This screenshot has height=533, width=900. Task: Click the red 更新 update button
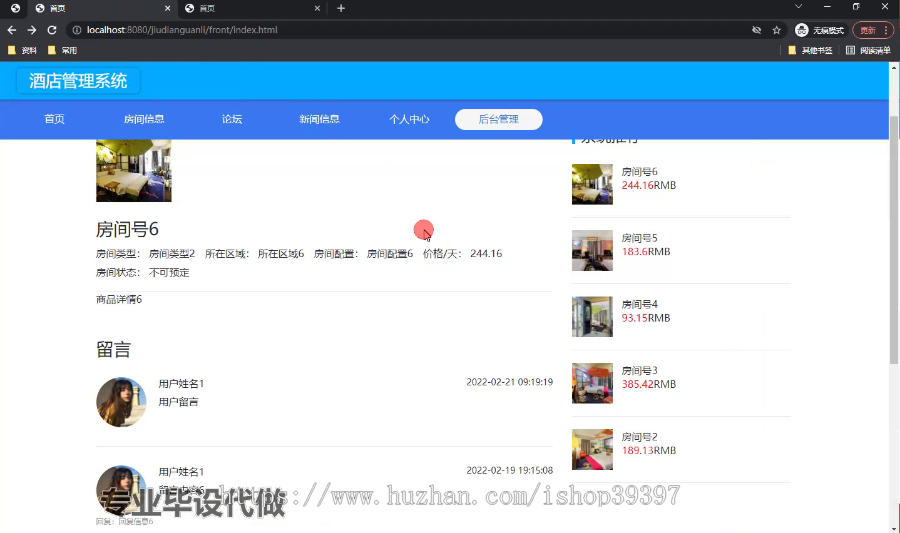tap(872, 30)
